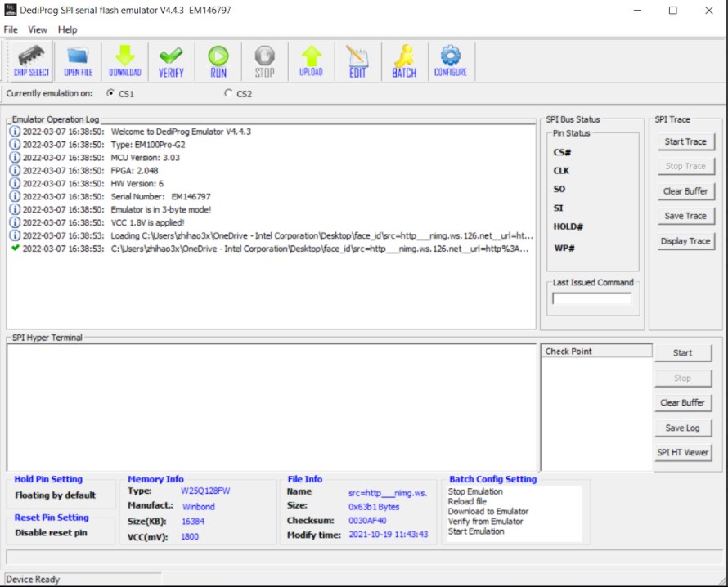
Task: Start the DOWNLOAD operation
Action: pos(124,60)
